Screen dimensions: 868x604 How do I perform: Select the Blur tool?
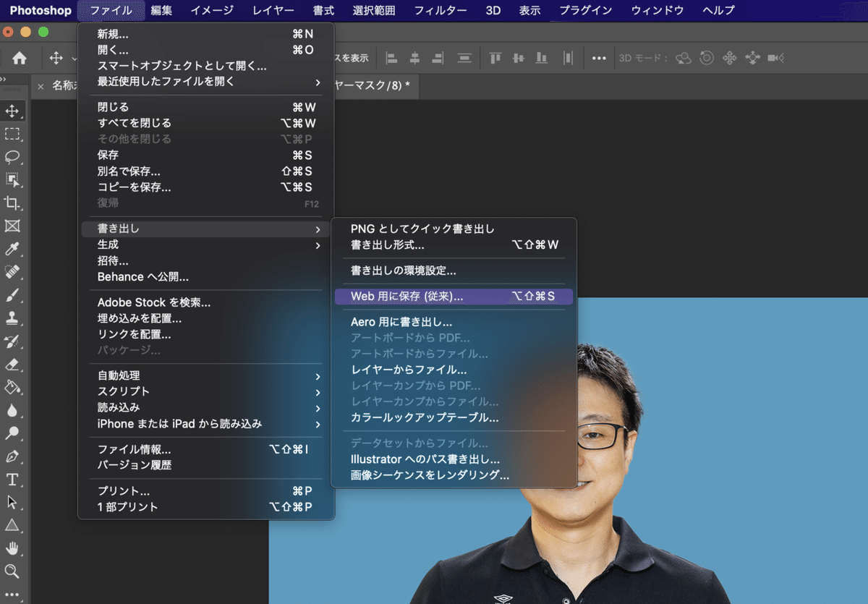[12, 410]
